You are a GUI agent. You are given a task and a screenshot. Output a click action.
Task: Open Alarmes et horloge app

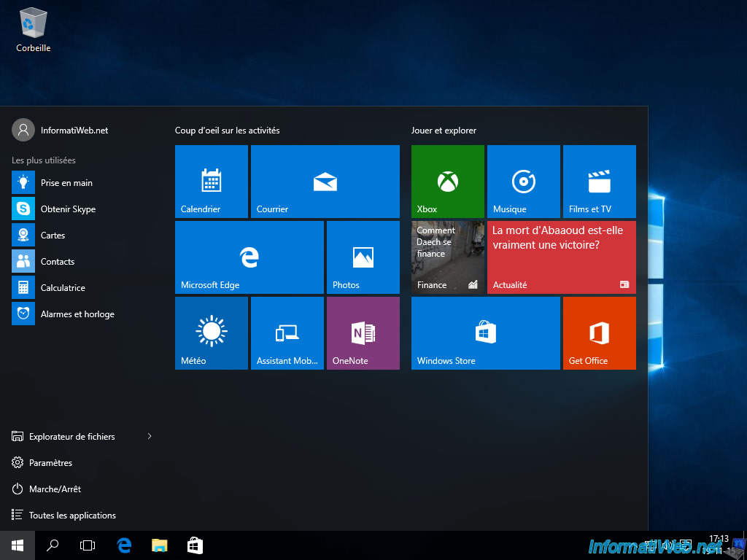tap(82, 314)
